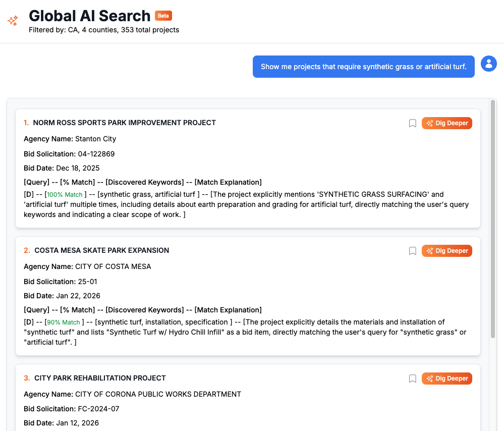Click the sparkle icon inside the first Dig Deeper button
Image resolution: width=504 pixels, height=431 pixels.
pos(429,123)
